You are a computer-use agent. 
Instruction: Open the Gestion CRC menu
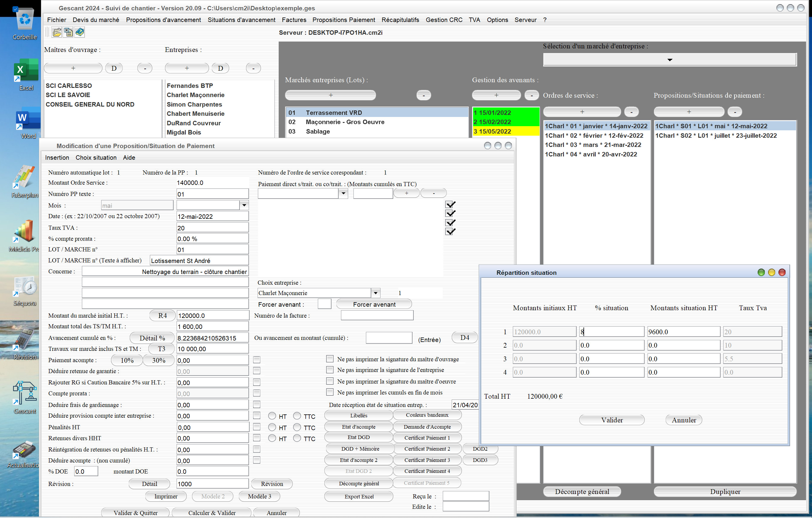point(444,20)
